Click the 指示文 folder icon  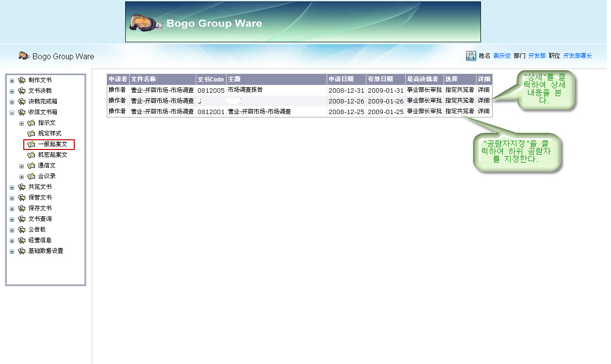(32, 123)
